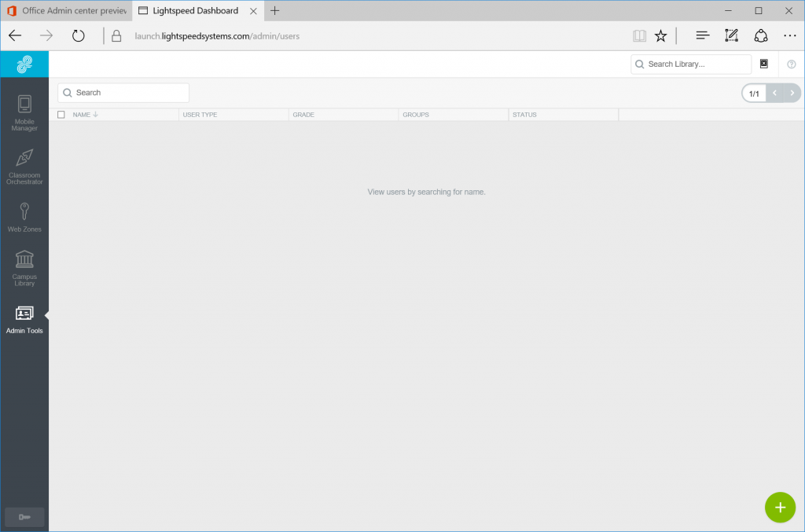Click the 1/1 page indicator
805x532 pixels.
(x=754, y=94)
